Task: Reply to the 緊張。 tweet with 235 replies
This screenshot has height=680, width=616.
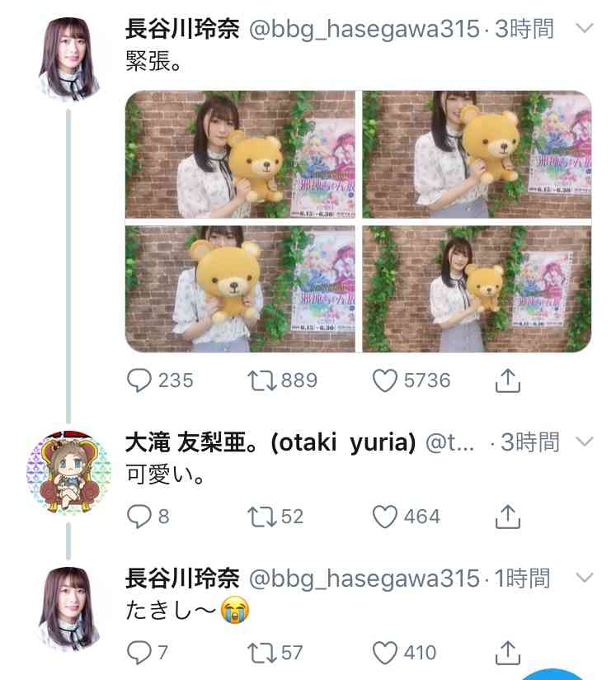Action: pyautogui.click(x=139, y=380)
